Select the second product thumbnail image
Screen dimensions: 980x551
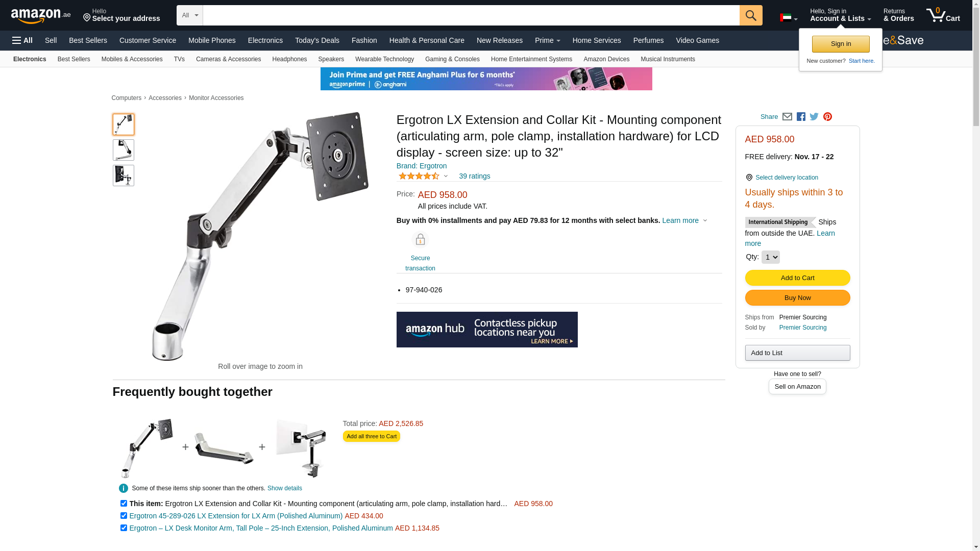pyautogui.click(x=124, y=150)
